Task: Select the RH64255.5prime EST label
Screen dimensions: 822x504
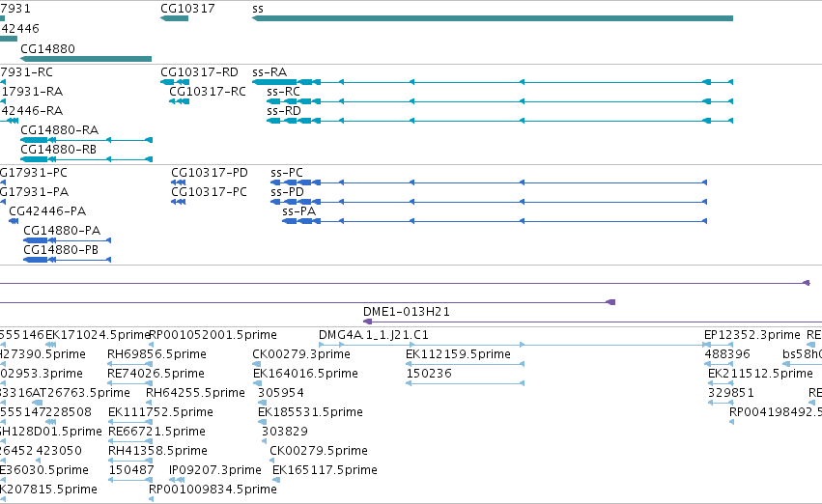Action: [x=195, y=392]
